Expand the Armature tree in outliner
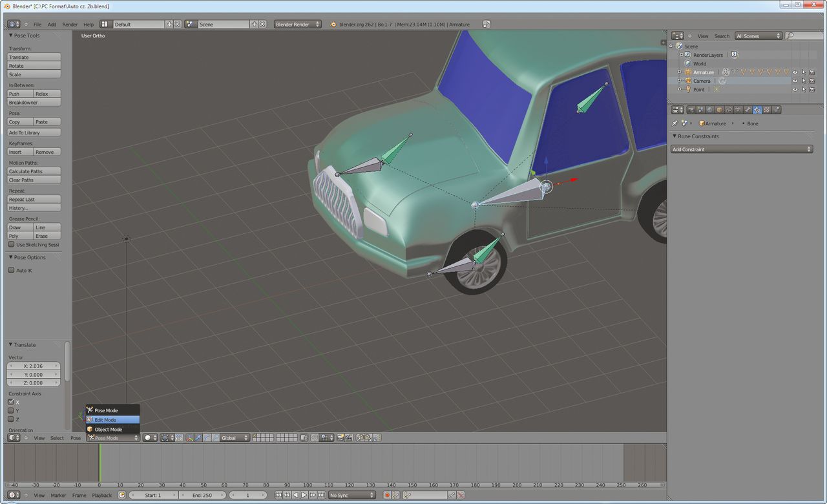This screenshot has height=504, width=827. 679,72
